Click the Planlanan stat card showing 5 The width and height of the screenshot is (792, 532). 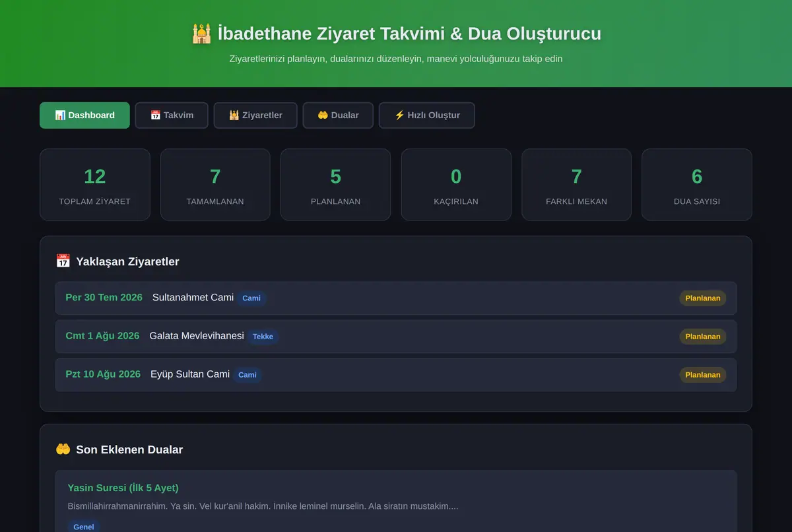click(x=335, y=185)
